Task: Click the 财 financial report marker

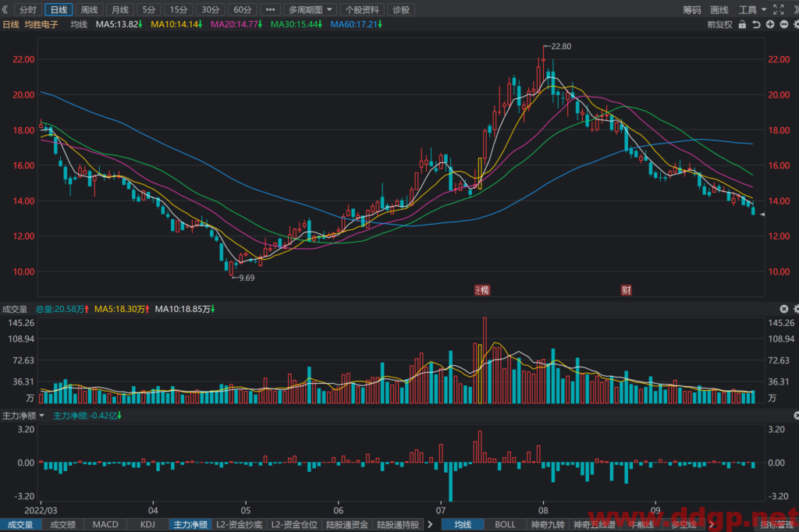Action: (x=627, y=290)
